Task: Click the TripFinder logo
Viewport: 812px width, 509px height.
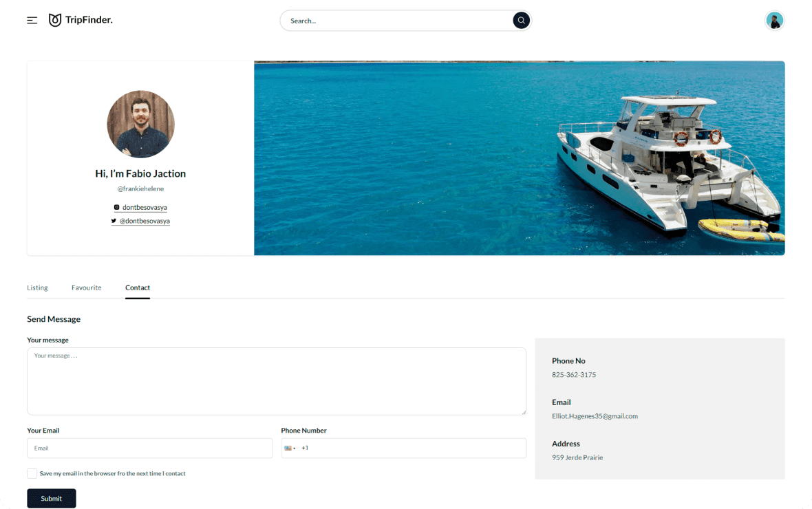Action: (81, 20)
